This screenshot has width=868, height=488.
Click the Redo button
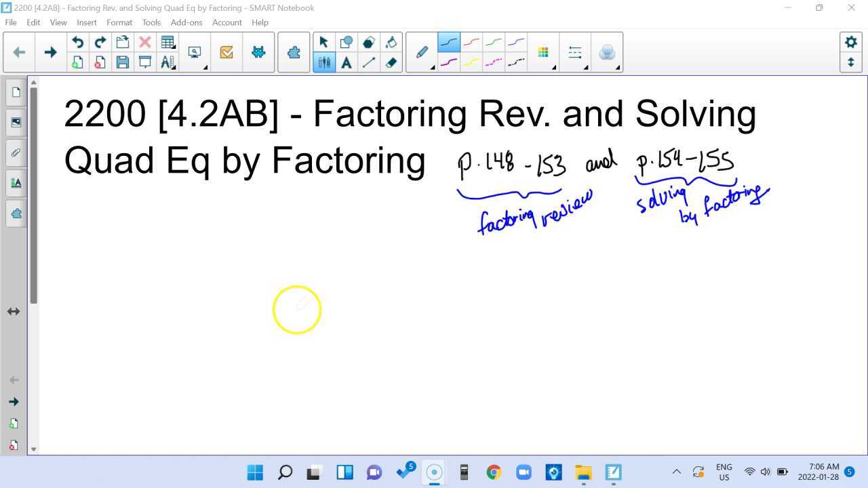100,42
